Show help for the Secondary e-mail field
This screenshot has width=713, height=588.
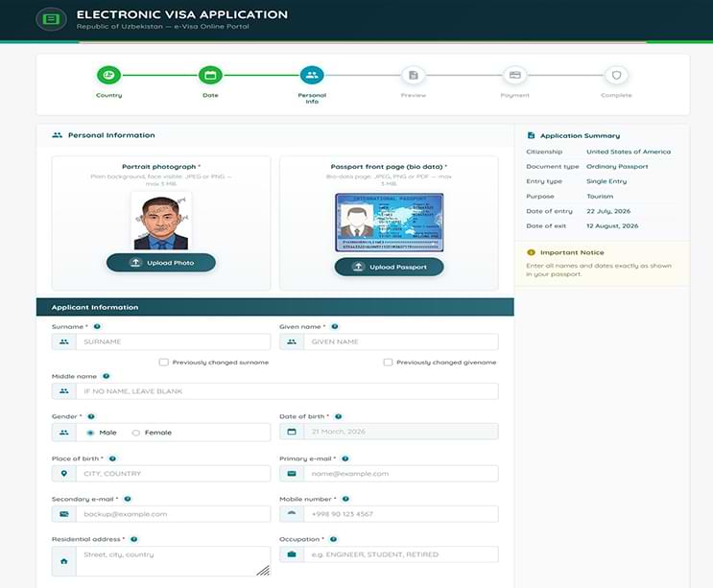pos(128,499)
